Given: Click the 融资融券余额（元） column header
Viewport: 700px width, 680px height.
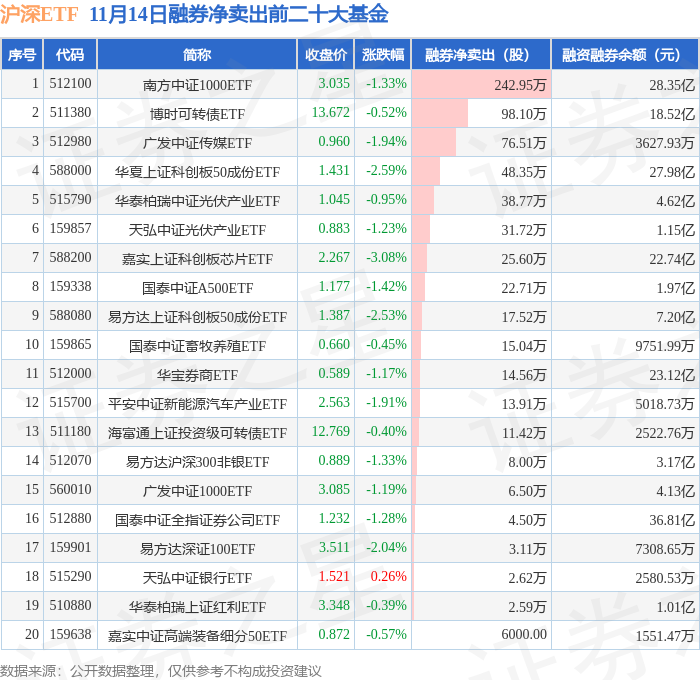Looking at the screenshot, I should pos(625,54).
